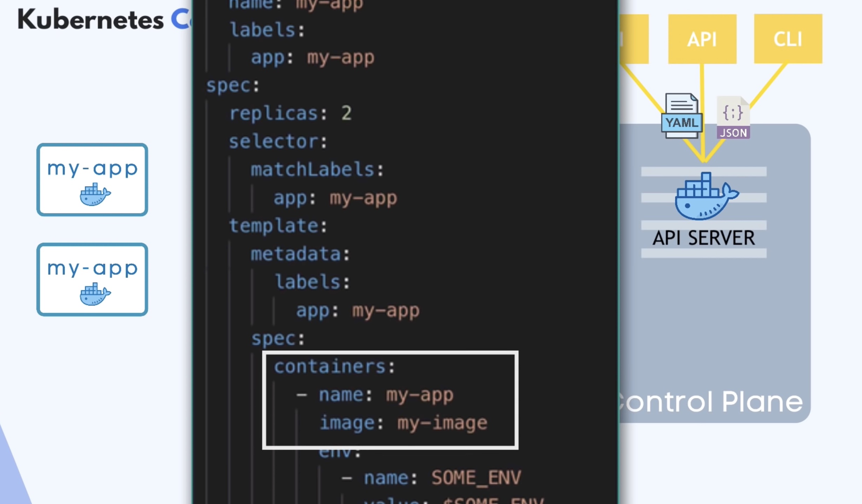
Task: Click the 'containers:' line in YAML
Action: click(334, 366)
